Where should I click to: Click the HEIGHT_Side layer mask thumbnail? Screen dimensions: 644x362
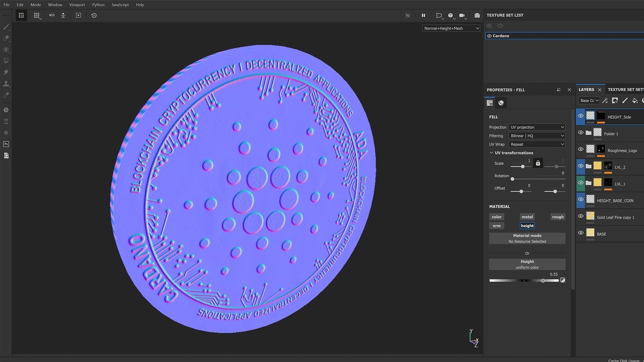[601, 116]
